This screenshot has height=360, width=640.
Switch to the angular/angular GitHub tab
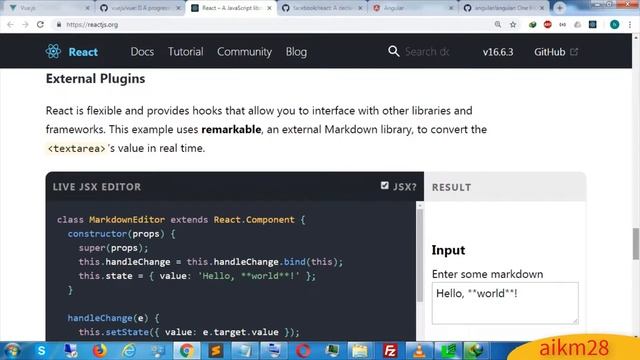[x=504, y=8]
